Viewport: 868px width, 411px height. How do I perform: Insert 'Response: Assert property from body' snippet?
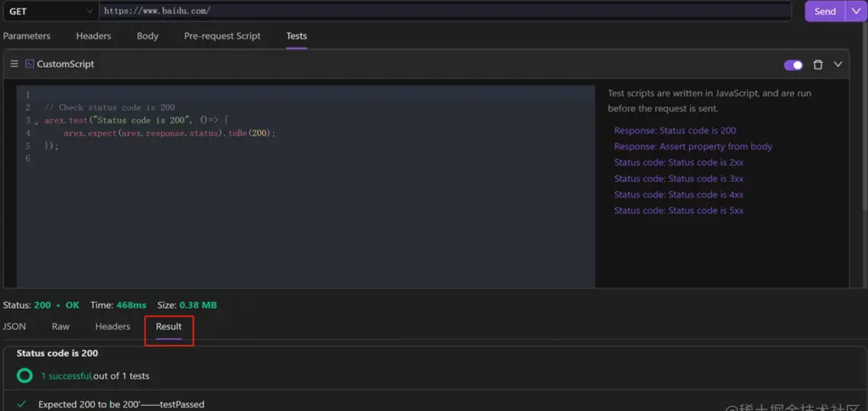692,146
